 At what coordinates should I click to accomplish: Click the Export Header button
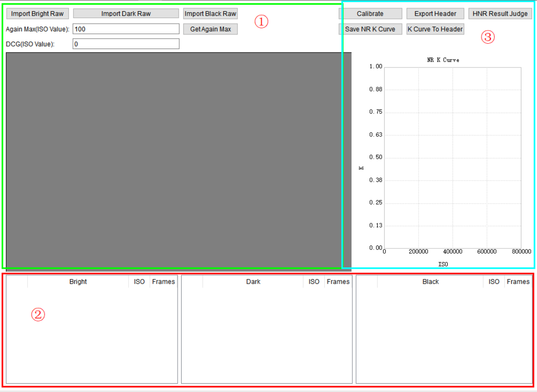coord(435,14)
